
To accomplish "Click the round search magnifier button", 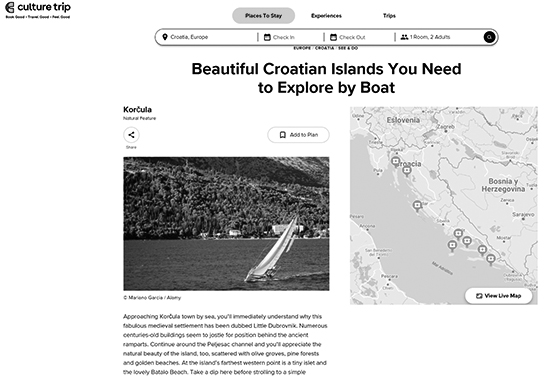I will tap(489, 37).
